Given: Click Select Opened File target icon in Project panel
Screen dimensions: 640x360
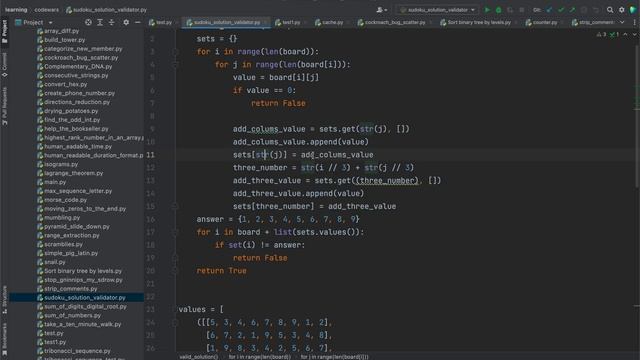Looking at the screenshot, I should pyautogui.click(x=88, y=22).
